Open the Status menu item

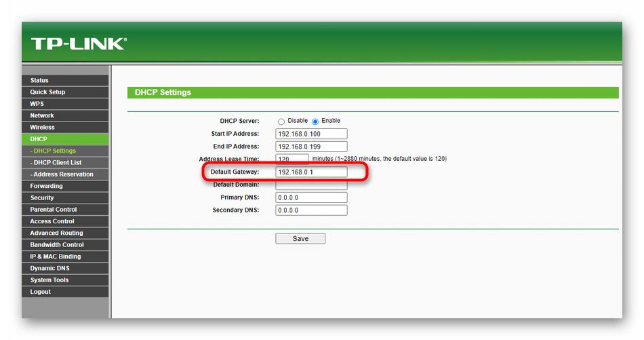(x=65, y=80)
